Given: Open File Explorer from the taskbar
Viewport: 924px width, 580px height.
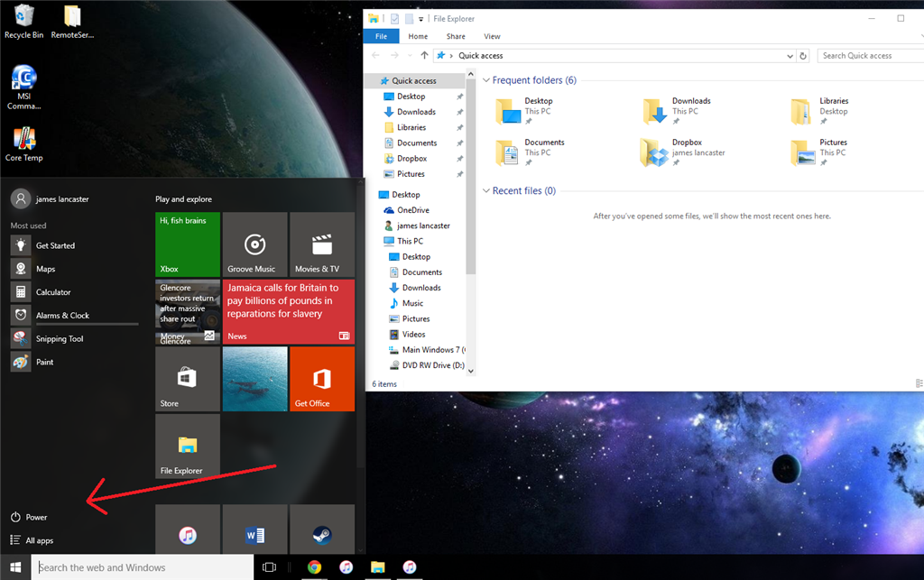Looking at the screenshot, I should [x=378, y=567].
